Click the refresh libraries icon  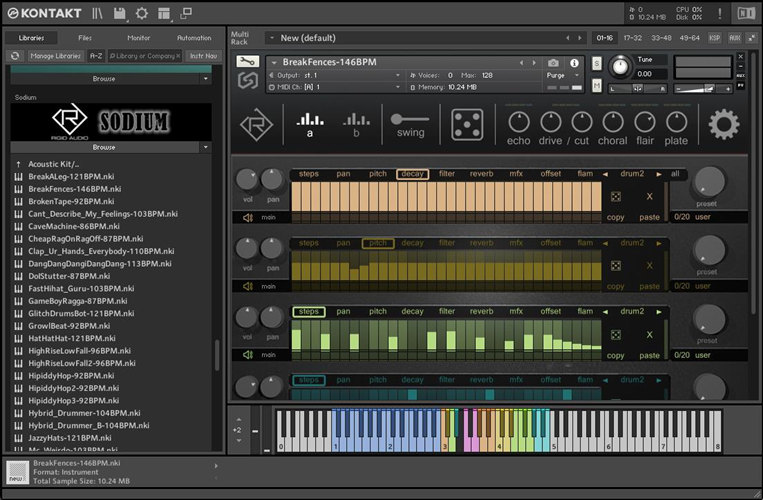point(15,56)
